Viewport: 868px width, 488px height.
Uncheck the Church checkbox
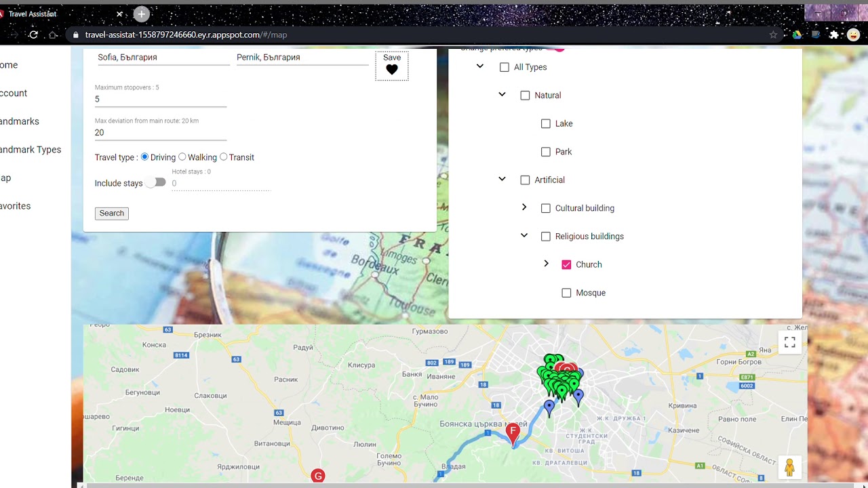(x=566, y=265)
